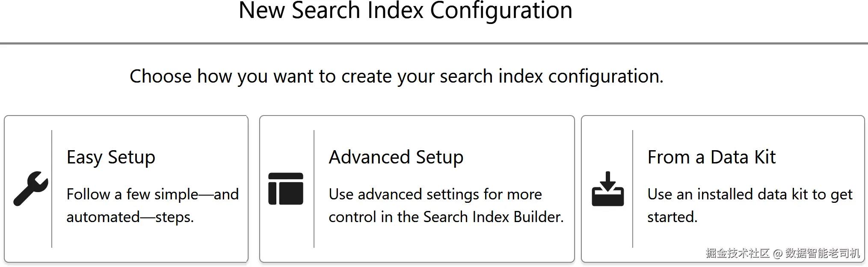Click the vertical divider inside Easy Setup card
The image size is (868, 267).
click(x=52, y=189)
